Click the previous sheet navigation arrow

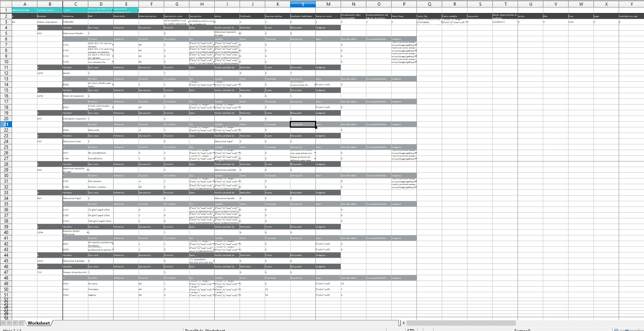9,323
